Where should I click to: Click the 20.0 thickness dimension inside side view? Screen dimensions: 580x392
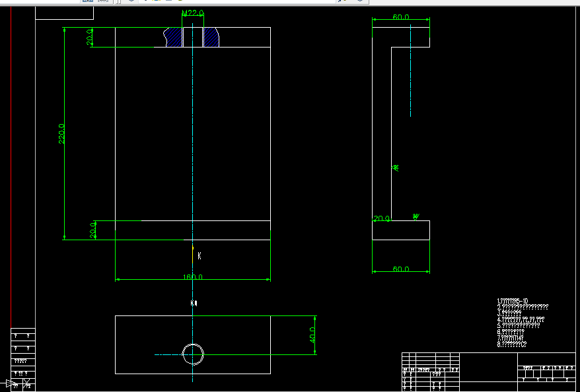click(381, 218)
